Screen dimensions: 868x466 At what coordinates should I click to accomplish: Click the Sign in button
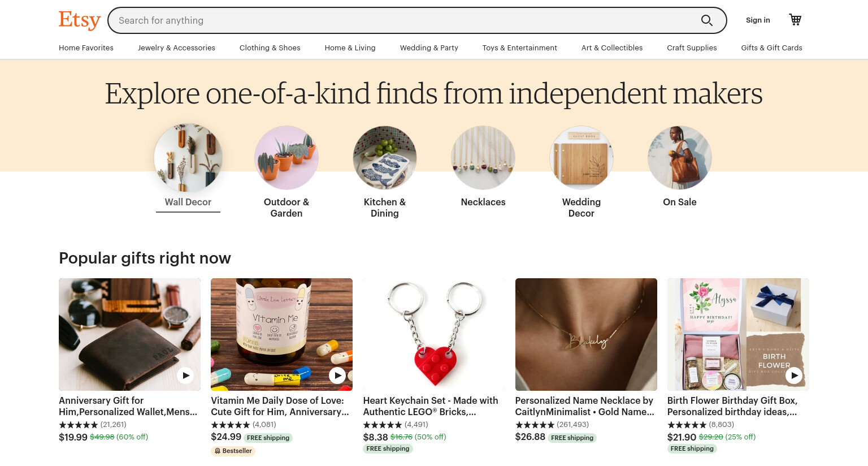[x=758, y=20]
